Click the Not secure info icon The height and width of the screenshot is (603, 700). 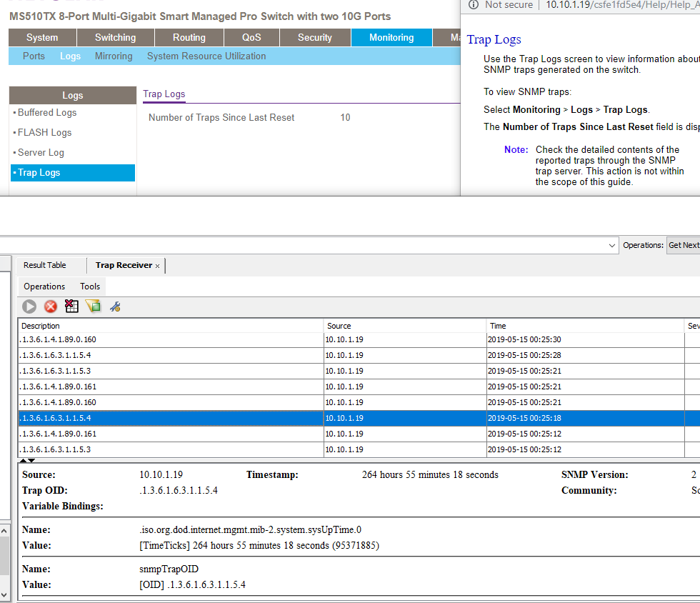(x=473, y=4)
